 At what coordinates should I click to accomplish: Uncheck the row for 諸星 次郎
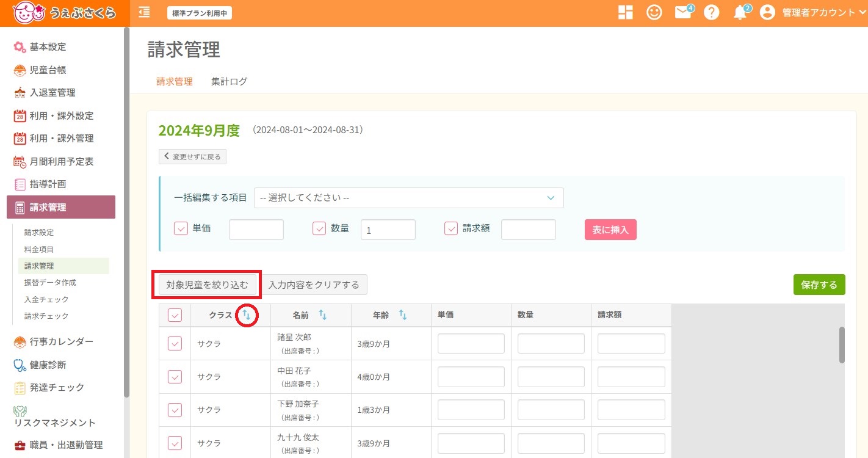point(175,344)
